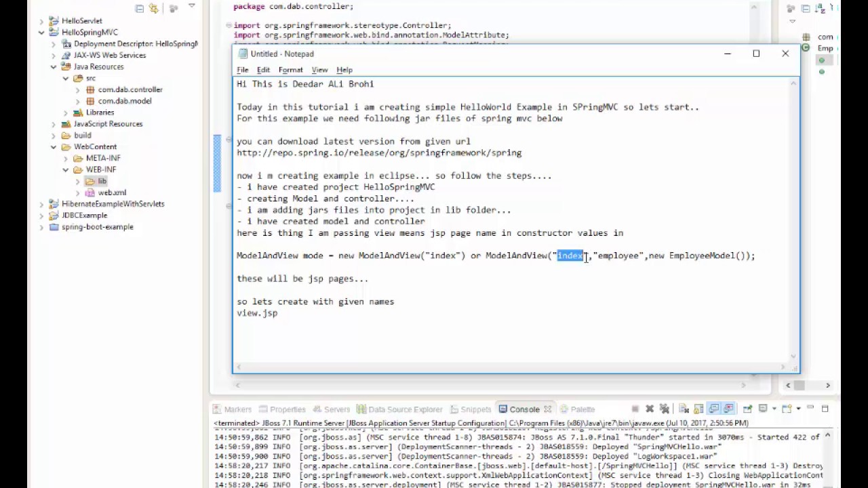Select the WebContent folder
The image size is (868, 488).
pyautogui.click(x=95, y=147)
